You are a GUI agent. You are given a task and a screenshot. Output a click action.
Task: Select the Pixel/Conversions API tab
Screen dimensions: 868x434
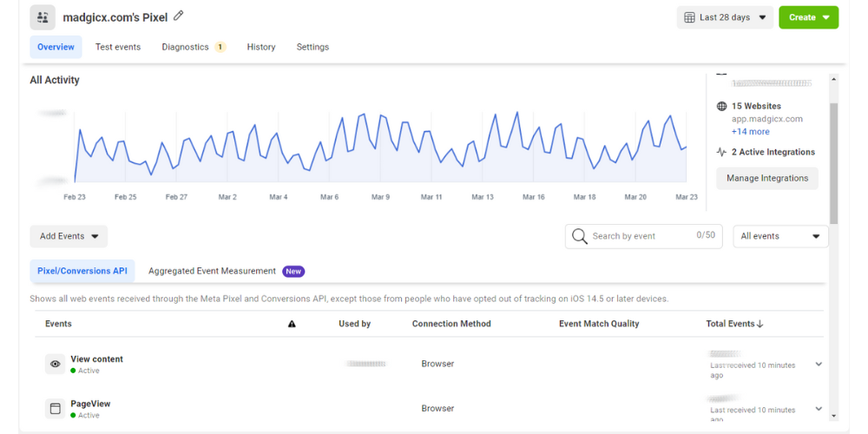82,271
